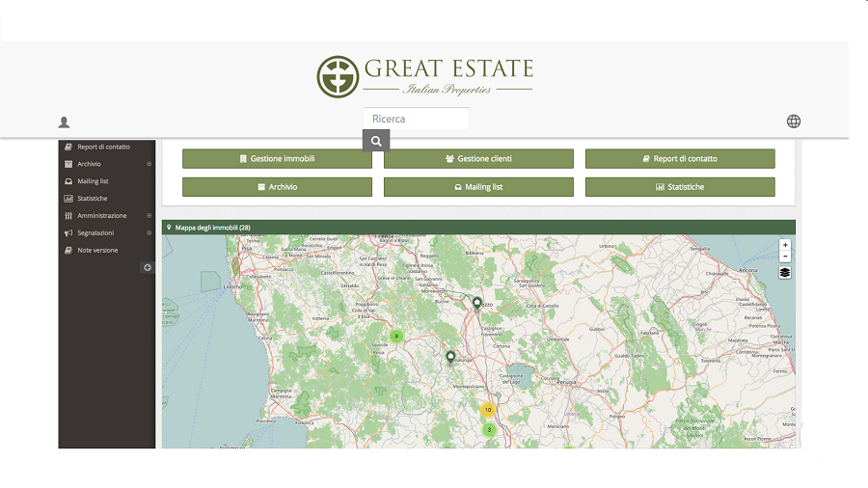
Task: Open Note versione in sidebar
Action: 97,250
